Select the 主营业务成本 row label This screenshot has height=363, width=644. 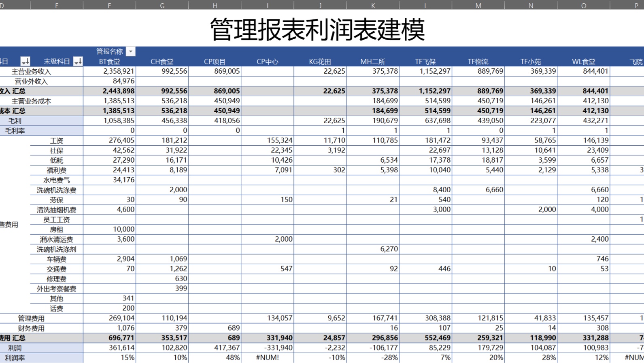pyautogui.click(x=31, y=101)
